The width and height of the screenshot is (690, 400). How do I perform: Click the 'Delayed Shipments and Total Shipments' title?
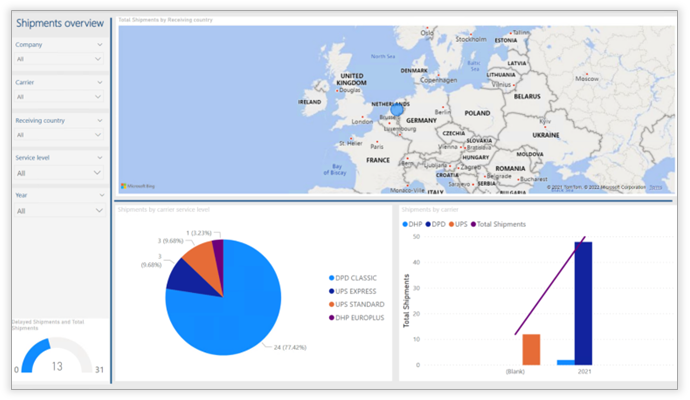[48, 325]
